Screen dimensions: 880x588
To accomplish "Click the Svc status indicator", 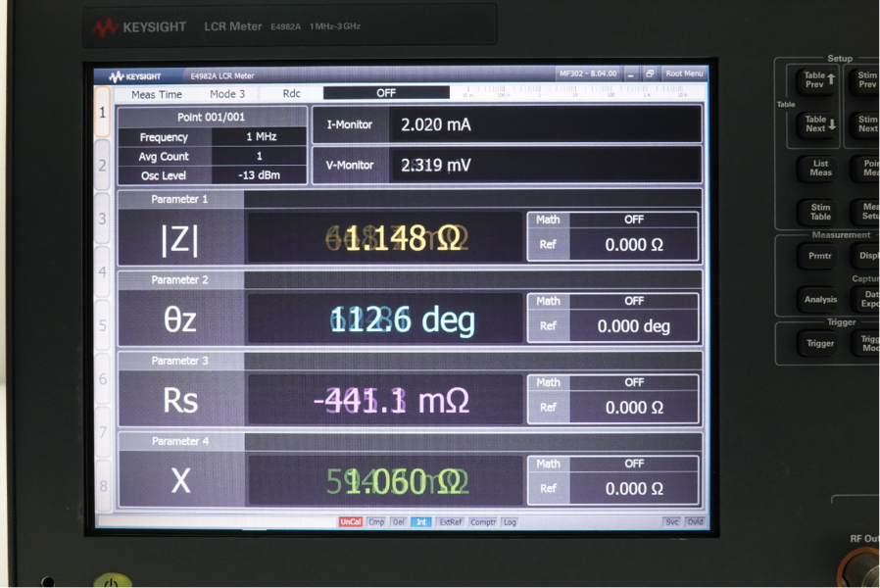I will click(671, 522).
